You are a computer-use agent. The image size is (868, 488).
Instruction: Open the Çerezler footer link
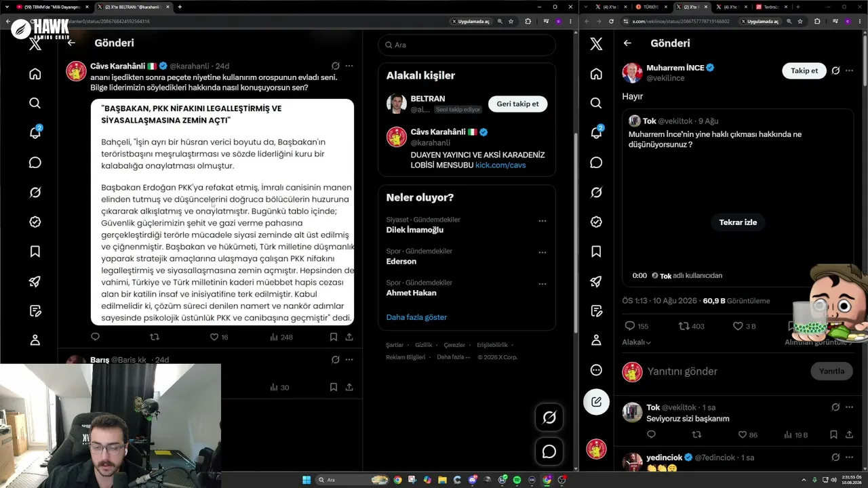pyautogui.click(x=455, y=345)
